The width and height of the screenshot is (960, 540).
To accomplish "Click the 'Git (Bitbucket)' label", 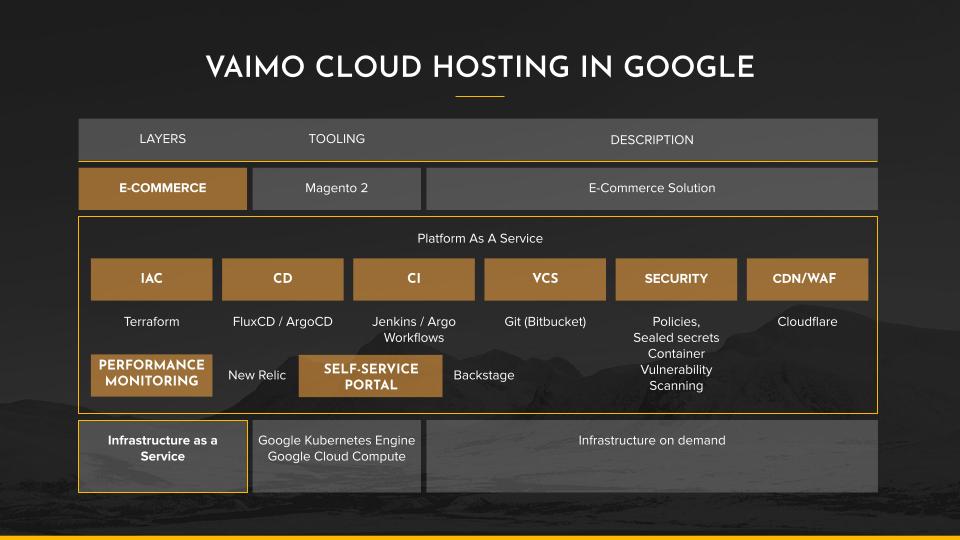I will 545,321.
